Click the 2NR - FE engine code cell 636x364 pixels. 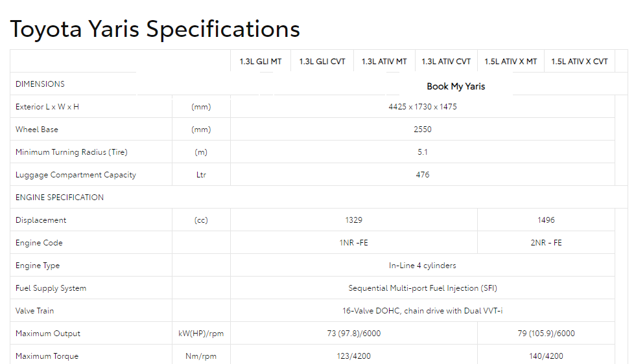tap(546, 243)
